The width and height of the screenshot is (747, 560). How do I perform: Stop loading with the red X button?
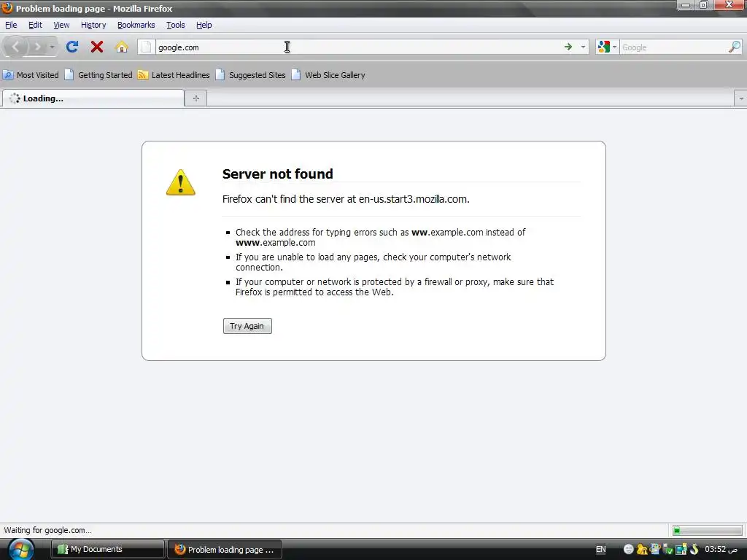coord(97,47)
